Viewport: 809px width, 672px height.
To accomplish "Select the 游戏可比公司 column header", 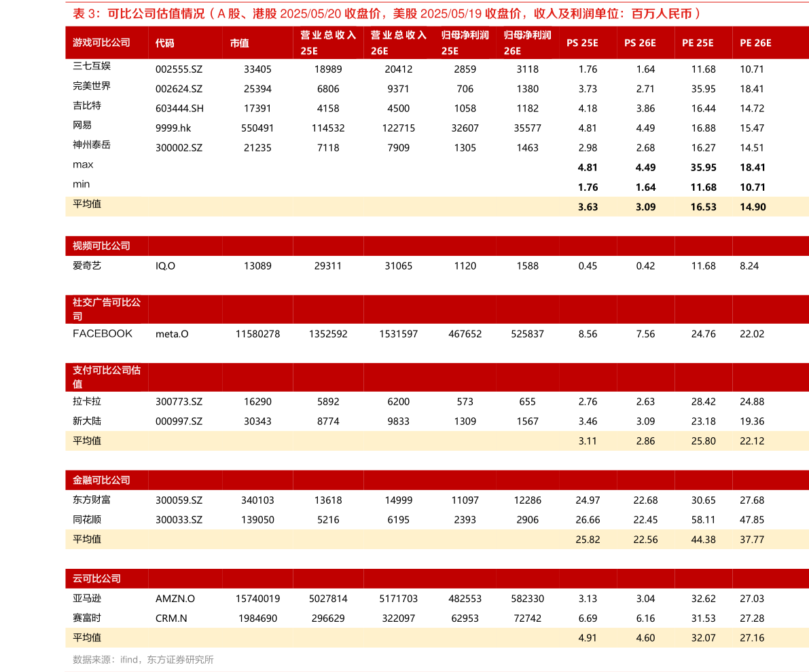I will tap(101, 43).
